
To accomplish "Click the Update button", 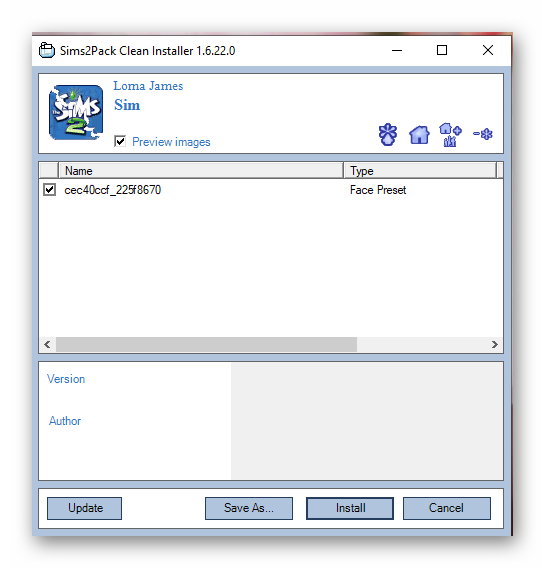I will [x=84, y=508].
